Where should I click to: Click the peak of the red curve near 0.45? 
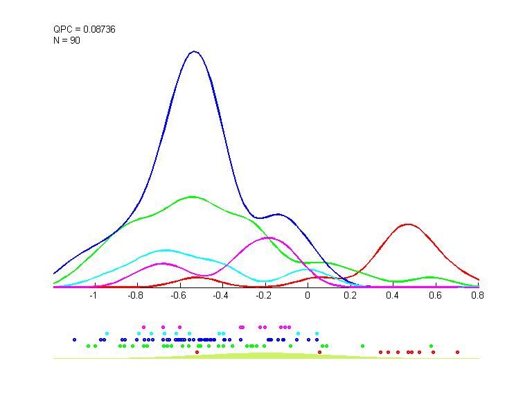point(408,224)
